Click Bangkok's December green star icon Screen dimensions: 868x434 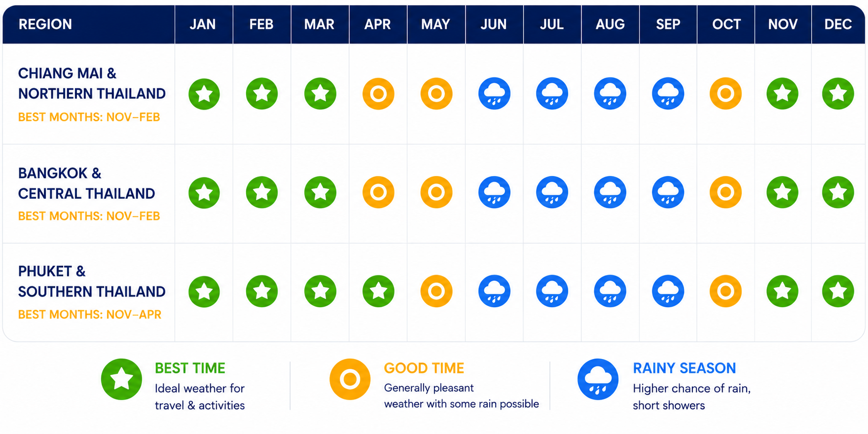(838, 192)
